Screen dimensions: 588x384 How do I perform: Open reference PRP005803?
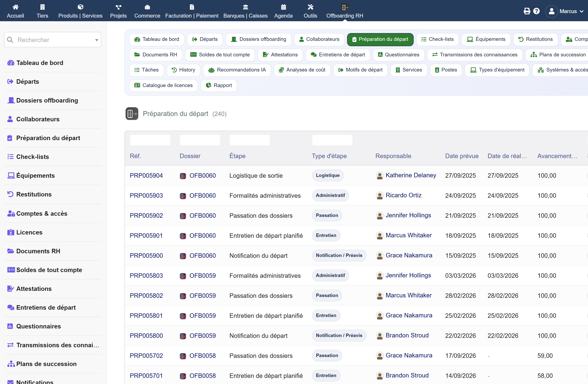[146, 276]
